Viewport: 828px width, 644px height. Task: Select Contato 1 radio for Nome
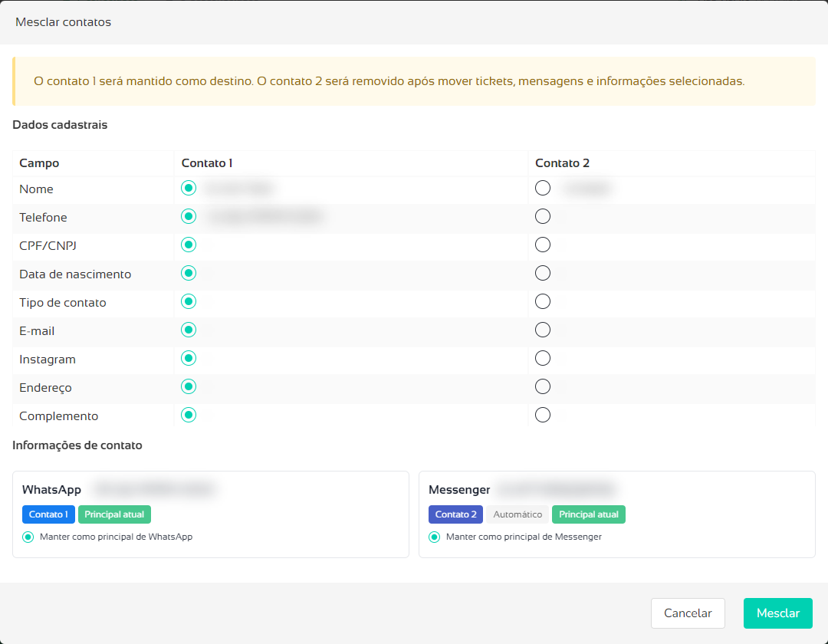click(189, 188)
